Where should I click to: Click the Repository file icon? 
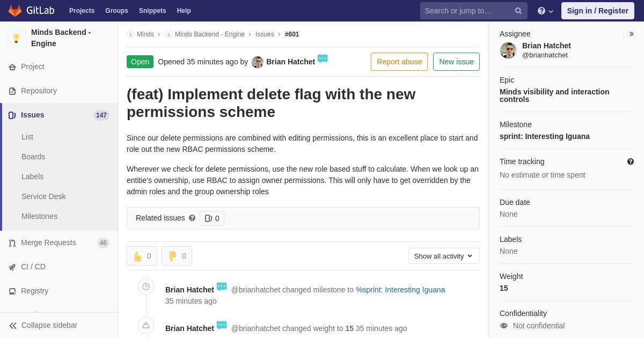[12, 91]
